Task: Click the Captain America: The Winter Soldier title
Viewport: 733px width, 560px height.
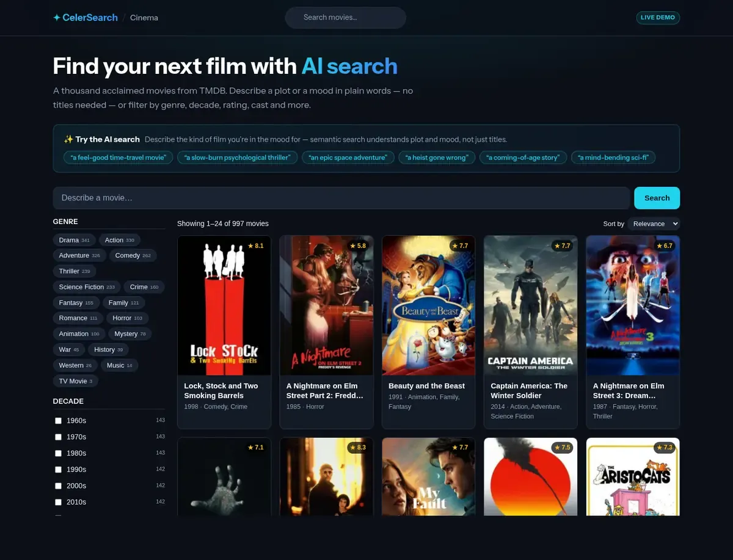Action: [529, 391]
